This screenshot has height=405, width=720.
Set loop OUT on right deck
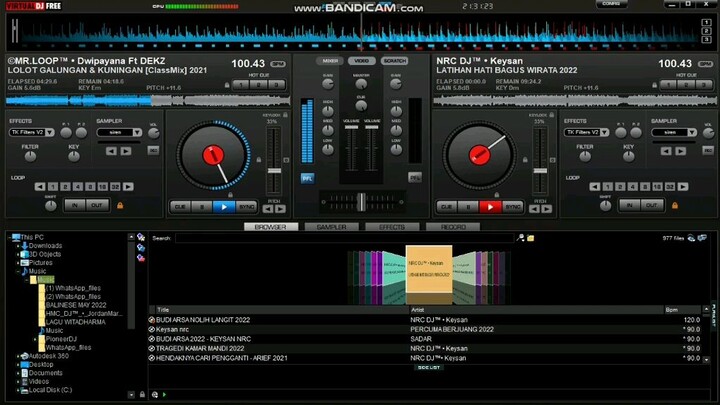click(652, 205)
